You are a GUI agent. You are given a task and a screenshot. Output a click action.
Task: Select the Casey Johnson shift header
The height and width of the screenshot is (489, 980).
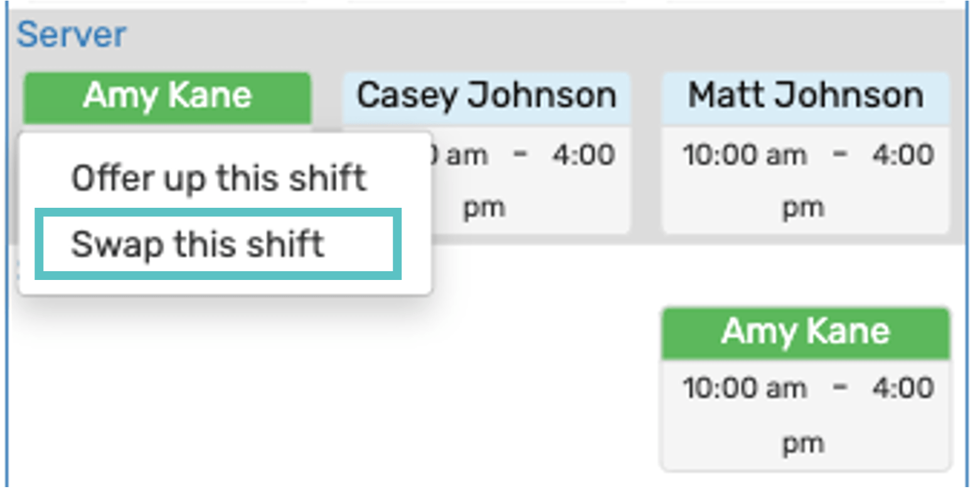486,97
